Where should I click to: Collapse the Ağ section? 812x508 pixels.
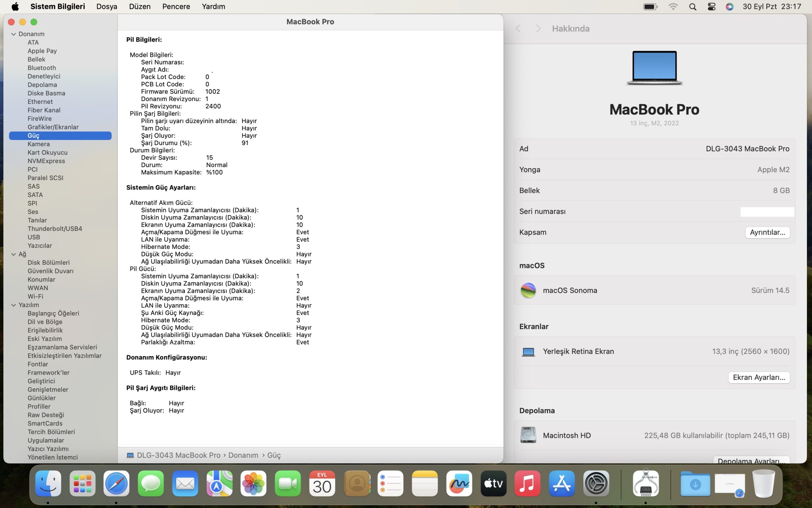[13, 254]
